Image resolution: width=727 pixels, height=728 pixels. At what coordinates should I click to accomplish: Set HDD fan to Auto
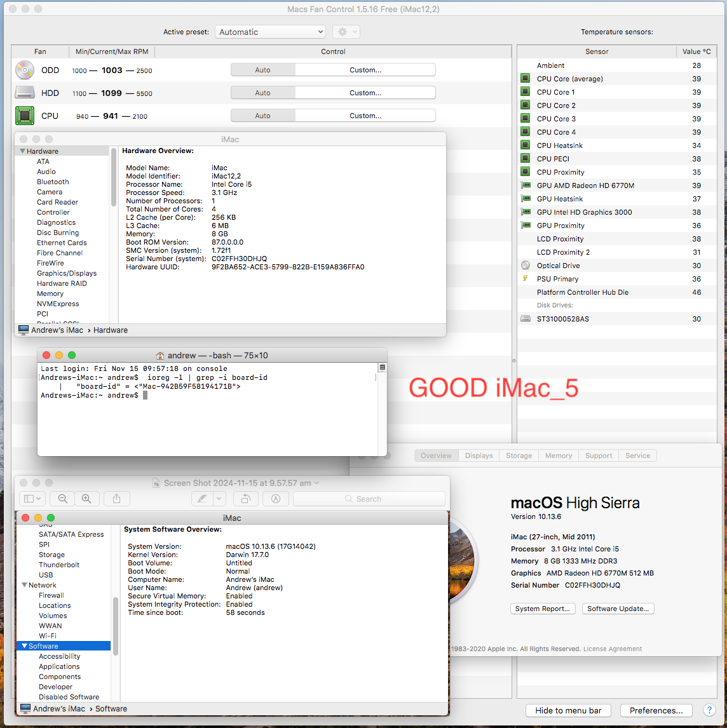pos(262,92)
